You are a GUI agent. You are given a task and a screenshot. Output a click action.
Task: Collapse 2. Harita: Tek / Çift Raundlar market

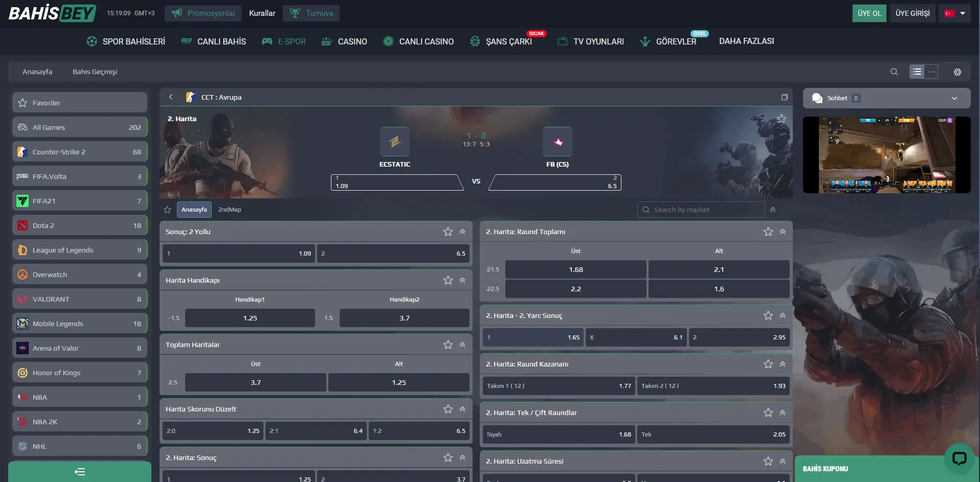783,412
